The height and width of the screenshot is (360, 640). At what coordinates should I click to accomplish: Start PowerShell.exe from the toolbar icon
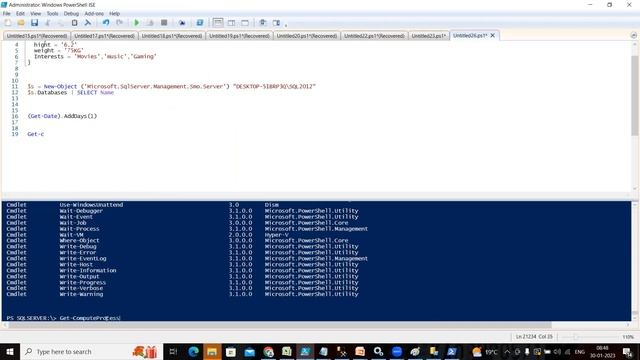pos(200,23)
